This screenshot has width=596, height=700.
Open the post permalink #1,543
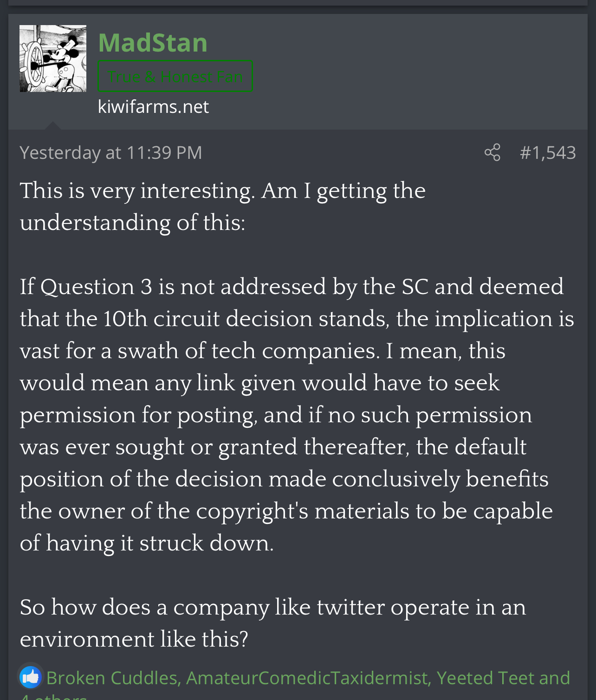(548, 152)
